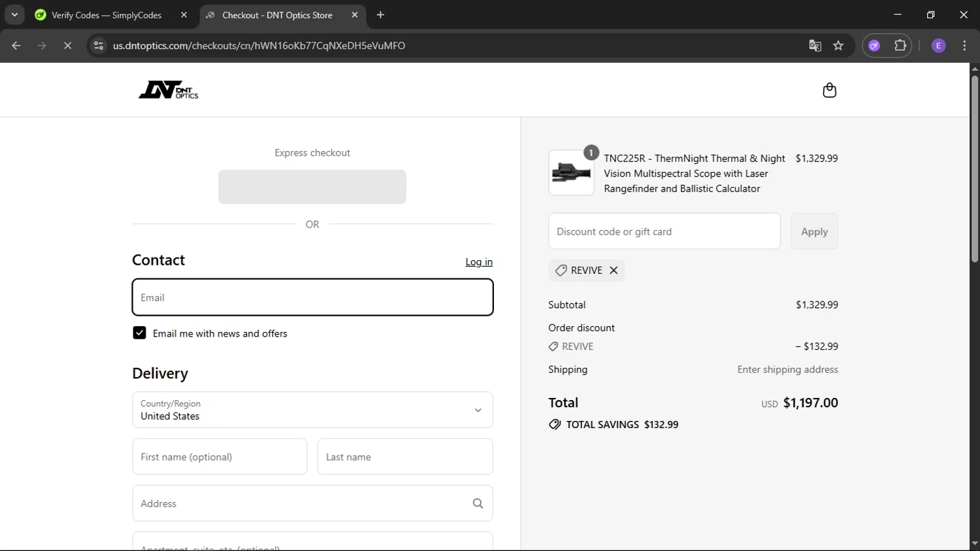Click the scrollbar down arrow
This screenshot has width=980, height=551.
coord(974,544)
